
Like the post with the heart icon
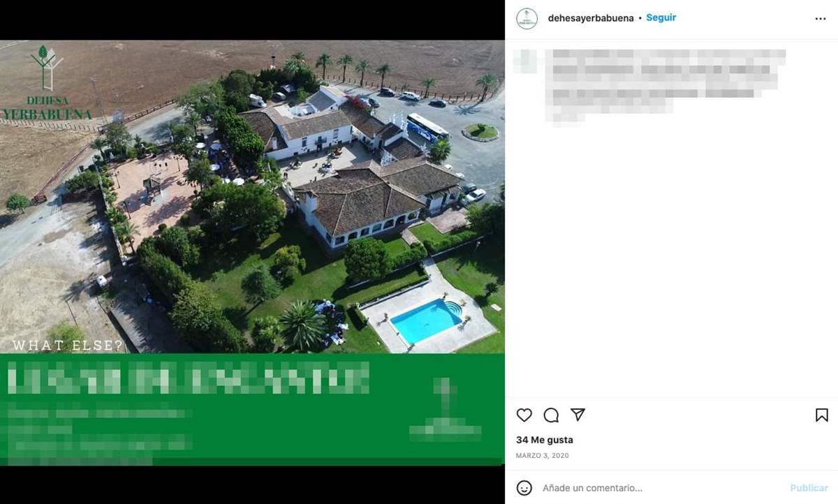tap(524, 415)
